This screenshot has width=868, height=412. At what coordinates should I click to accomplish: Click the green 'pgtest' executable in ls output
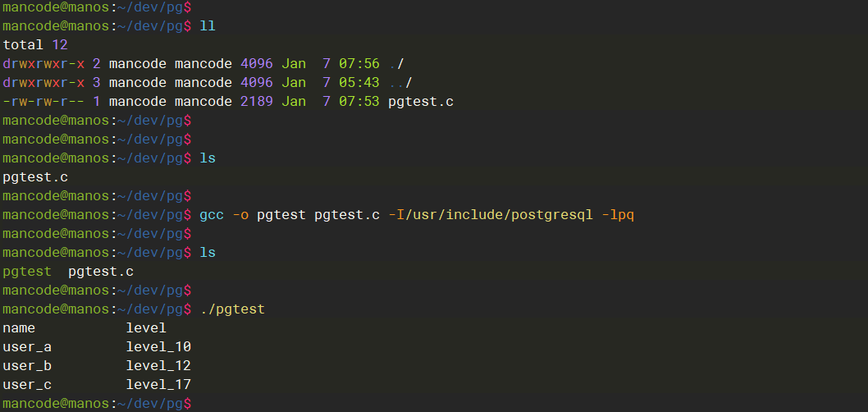point(27,272)
